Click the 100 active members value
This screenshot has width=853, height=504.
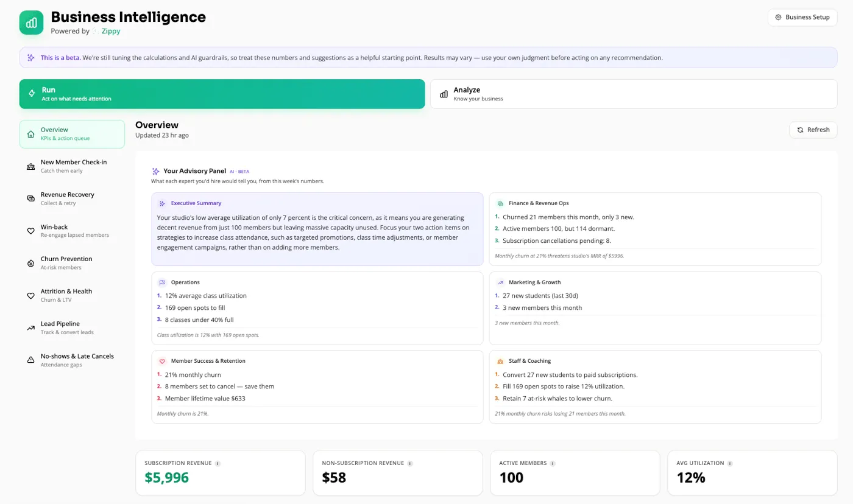[x=511, y=478]
